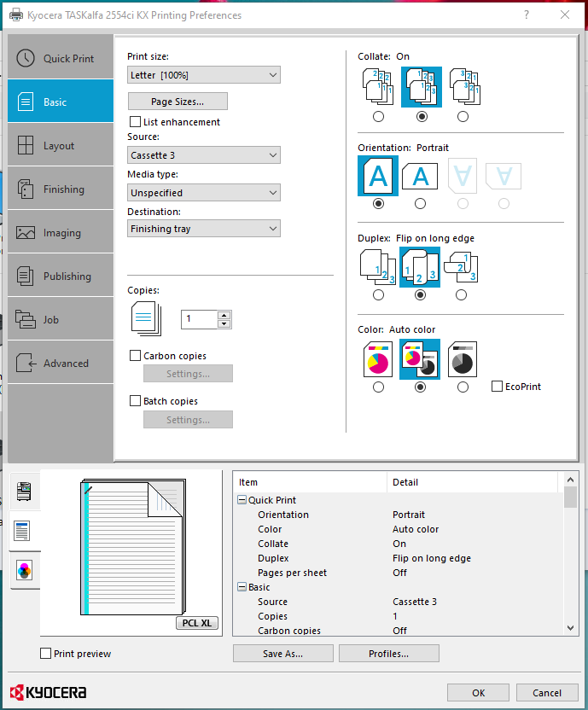Choose the Portrait orientation icon
588x710 pixels.
point(378,176)
